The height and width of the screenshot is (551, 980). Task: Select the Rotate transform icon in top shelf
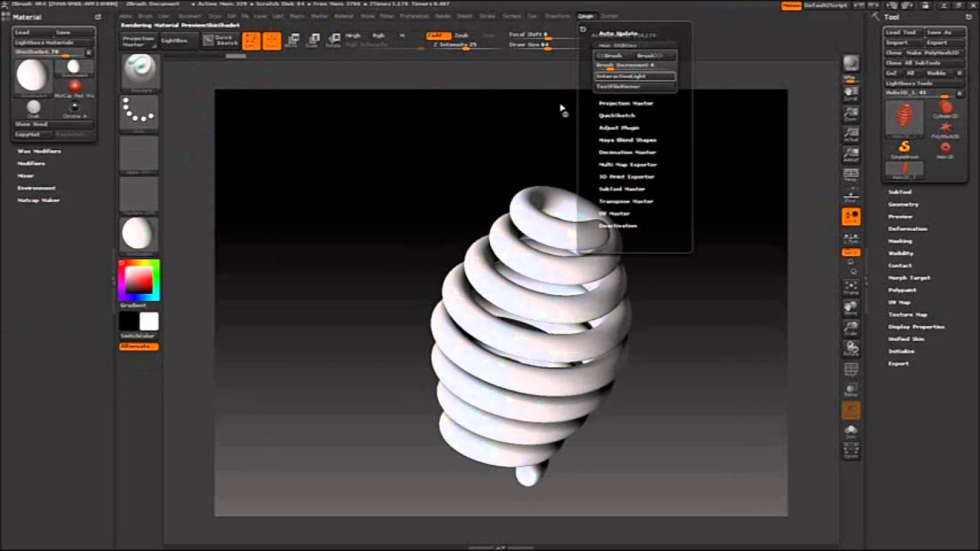tap(333, 41)
